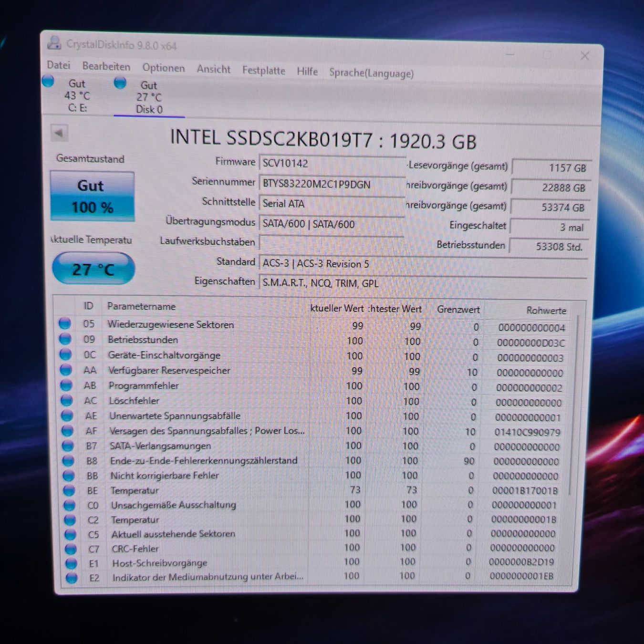Viewport: 644px width, 644px height.
Task: Select SATA-Verlangsamungen parameter text
Action: click(160, 446)
